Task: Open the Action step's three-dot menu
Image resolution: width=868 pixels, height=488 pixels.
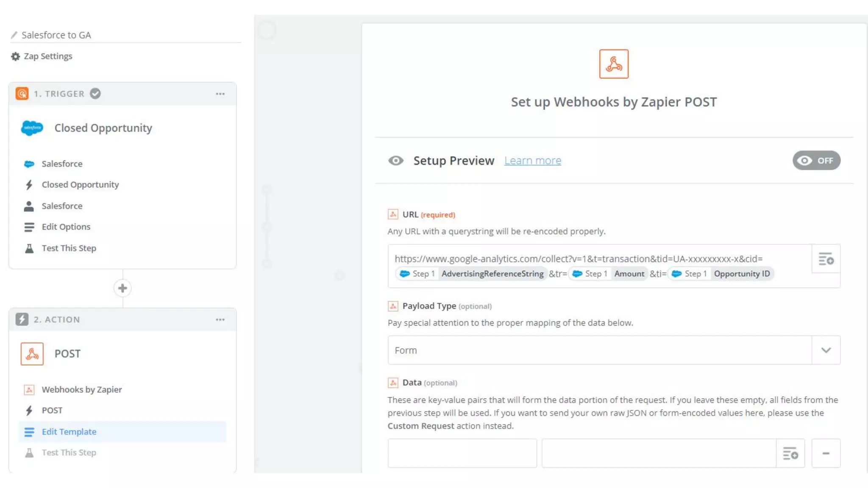Action: (x=220, y=320)
